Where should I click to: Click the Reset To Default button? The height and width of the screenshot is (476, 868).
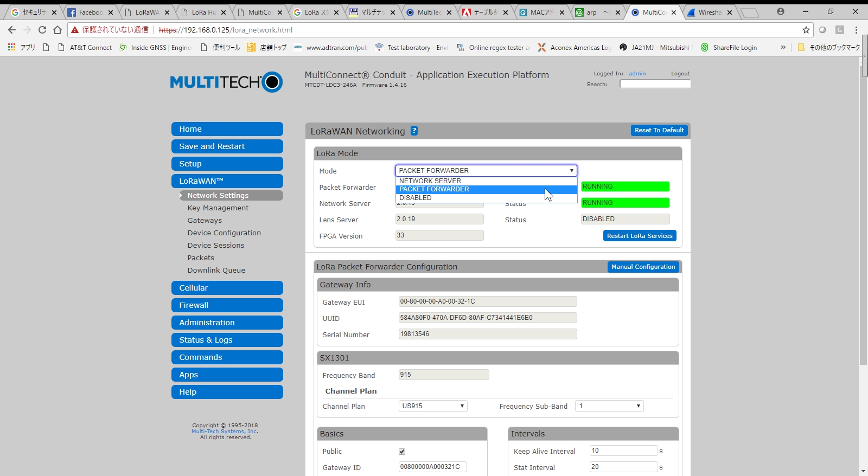tap(659, 130)
